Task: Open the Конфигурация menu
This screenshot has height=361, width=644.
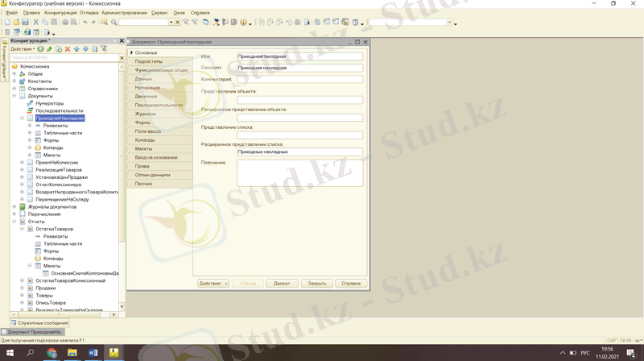Action: 60,13
